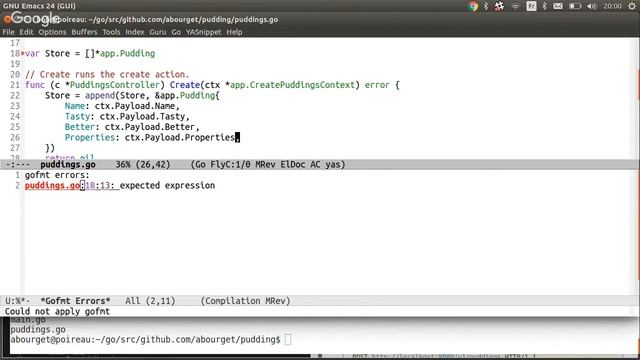Screen dimensions: 640x360
Task: Open the Help menu
Action: point(234,32)
